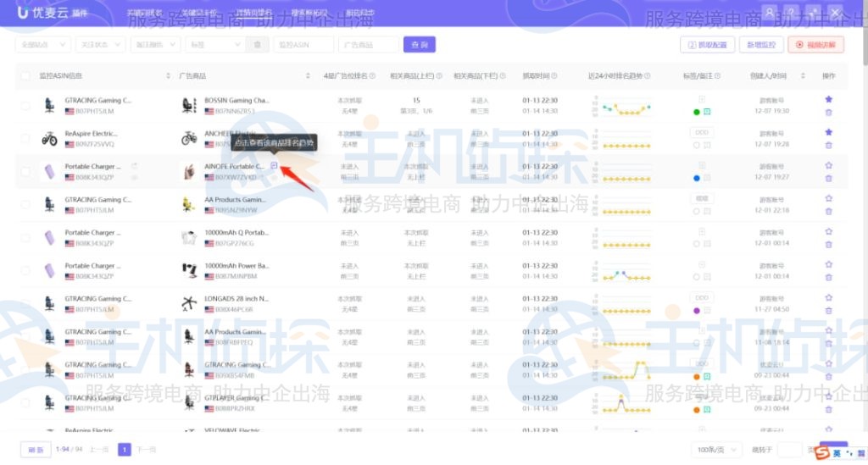The height and width of the screenshot is (465, 868).
Task: Open the 标签 filter dropdown
Action: [x=215, y=45]
